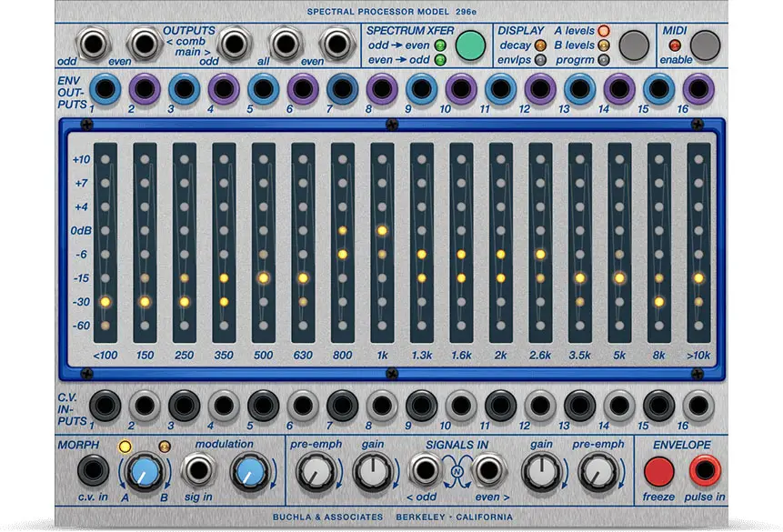Click the 1.6k band level column

pyautogui.click(x=461, y=243)
